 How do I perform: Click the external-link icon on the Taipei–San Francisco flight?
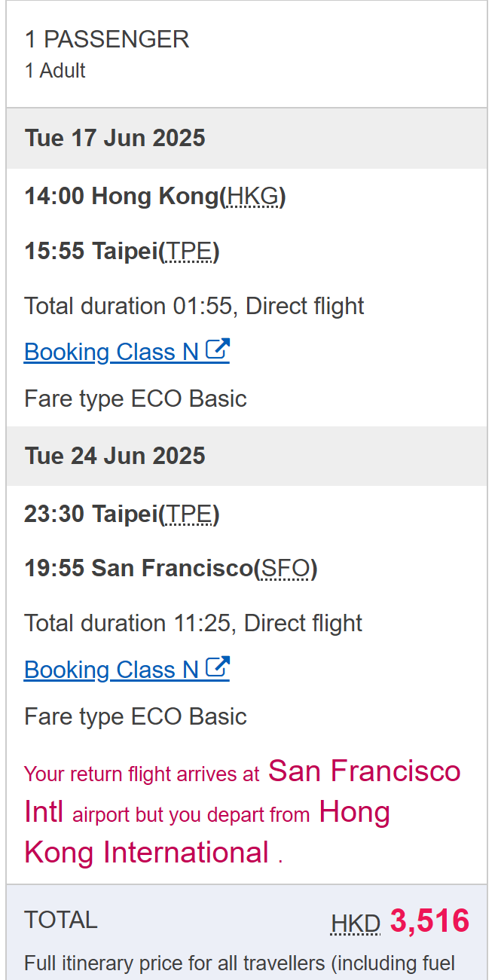(218, 668)
